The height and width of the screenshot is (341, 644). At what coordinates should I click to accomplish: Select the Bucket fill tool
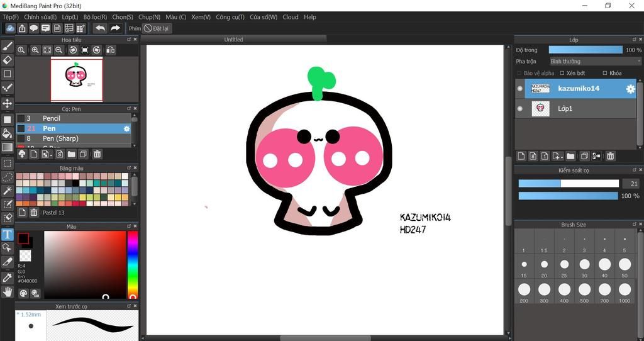pyautogui.click(x=7, y=133)
